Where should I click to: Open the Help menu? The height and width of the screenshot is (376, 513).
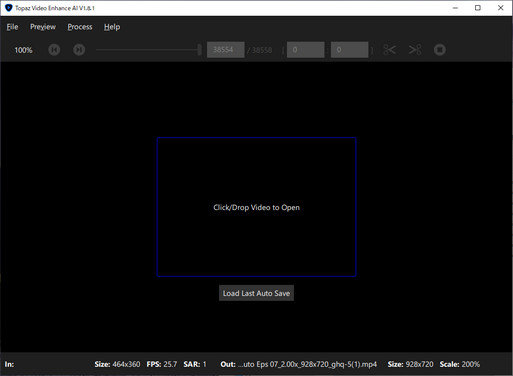click(x=112, y=27)
